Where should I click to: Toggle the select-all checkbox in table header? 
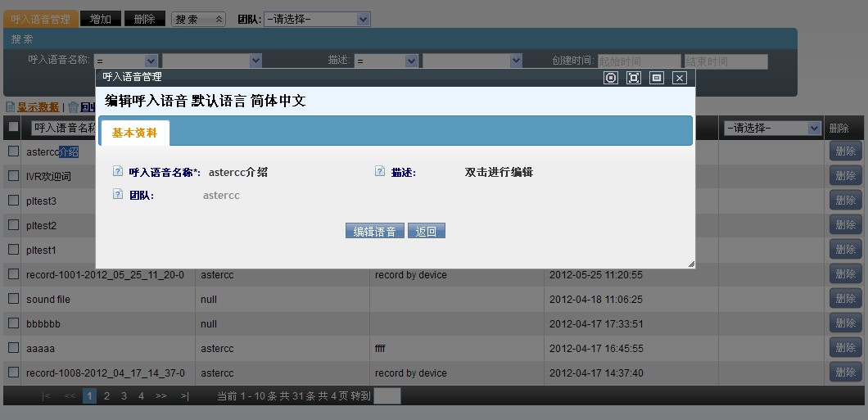(13, 127)
